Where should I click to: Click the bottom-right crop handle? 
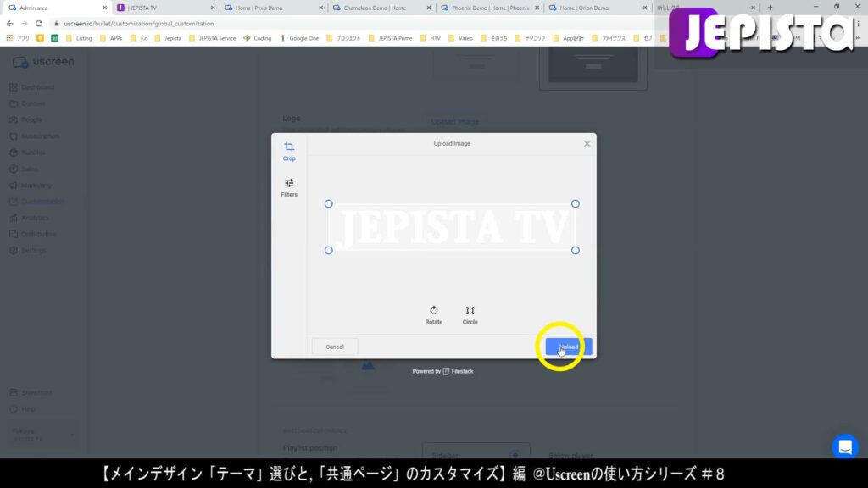tap(576, 251)
